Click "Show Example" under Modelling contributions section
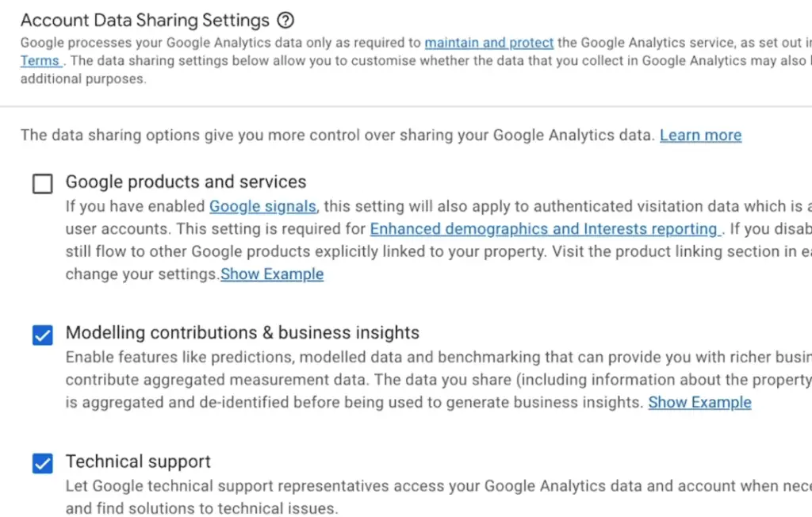The width and height of the screenshot is (812, 517). pyautogui.click(x=699, y=402)
